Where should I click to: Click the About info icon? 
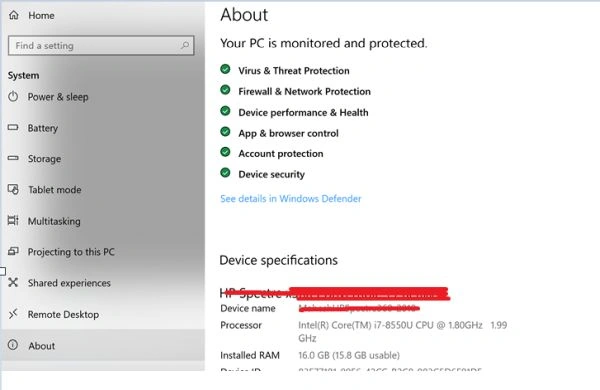[13, 345]
